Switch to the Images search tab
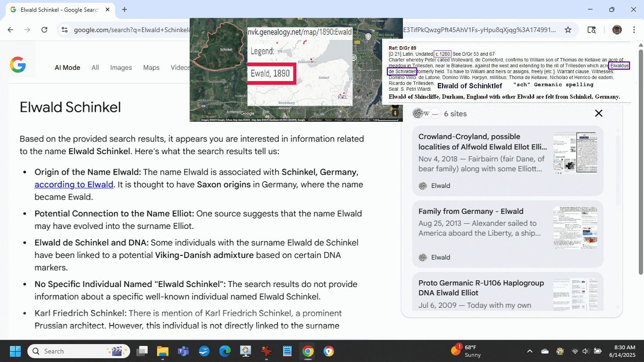The width and height of the screenshot is (644, 362). pos(121,67)
